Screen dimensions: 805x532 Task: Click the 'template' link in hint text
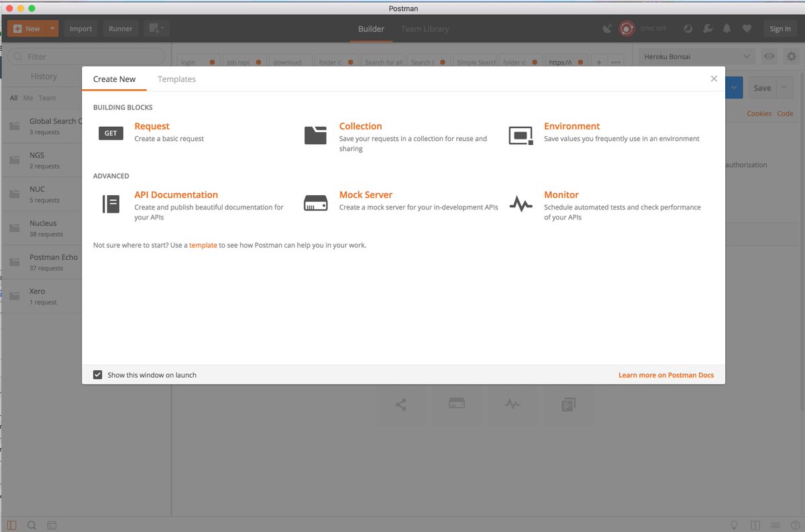pos(203,246)
